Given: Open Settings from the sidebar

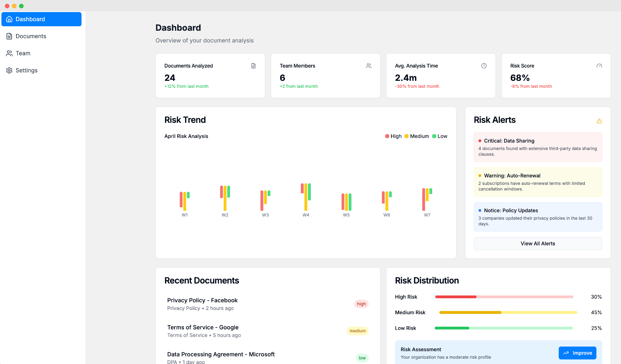Looking at the screenshot, I should 41,70.
